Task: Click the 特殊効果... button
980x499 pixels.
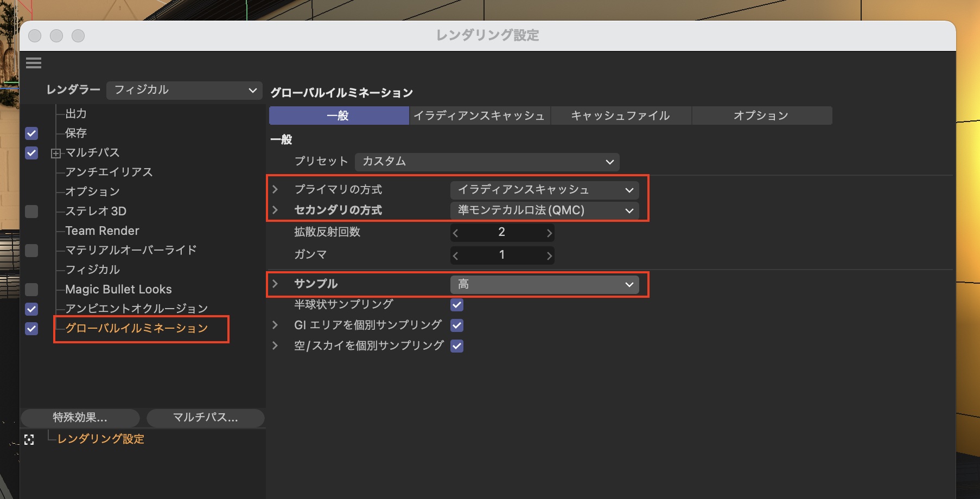Action: click(x=80, y=418)
